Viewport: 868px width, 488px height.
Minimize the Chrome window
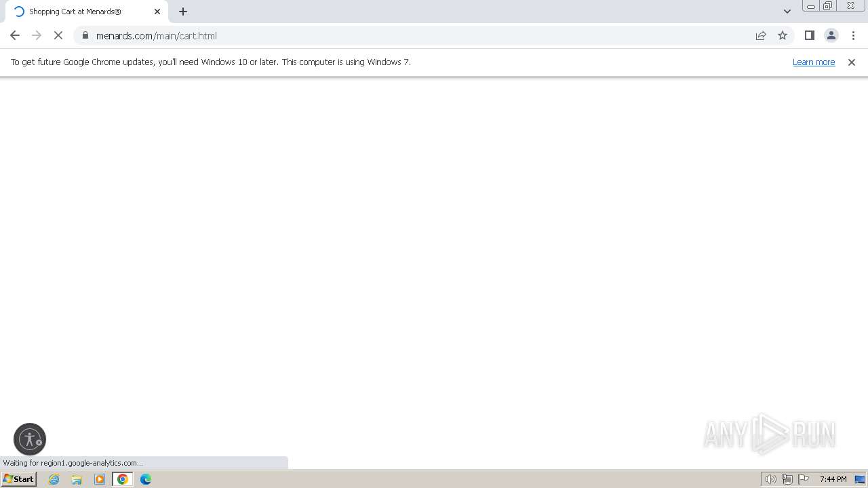tap(811, 6)
